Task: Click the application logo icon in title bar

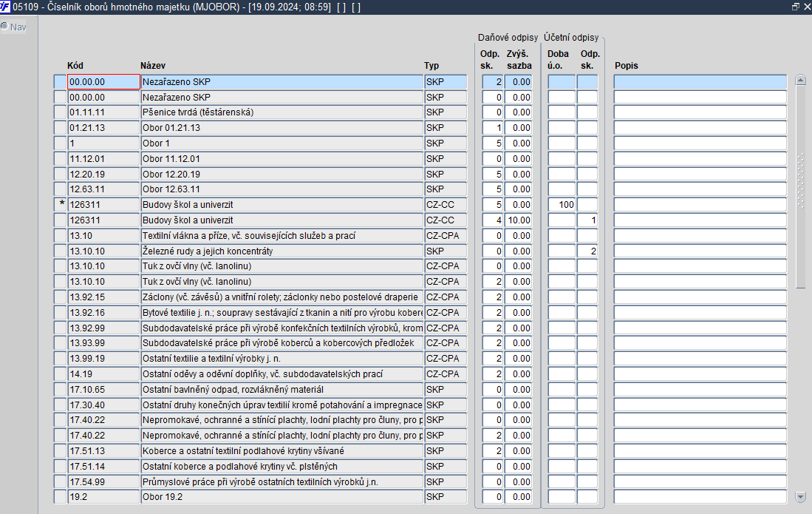Action: tap(5, 7)
